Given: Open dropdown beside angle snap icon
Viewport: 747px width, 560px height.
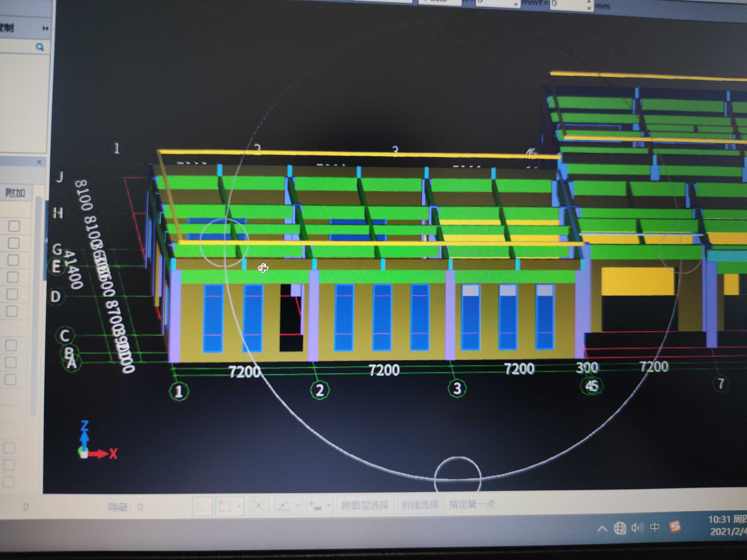Looking at the screenshot, I should [298, 505].
